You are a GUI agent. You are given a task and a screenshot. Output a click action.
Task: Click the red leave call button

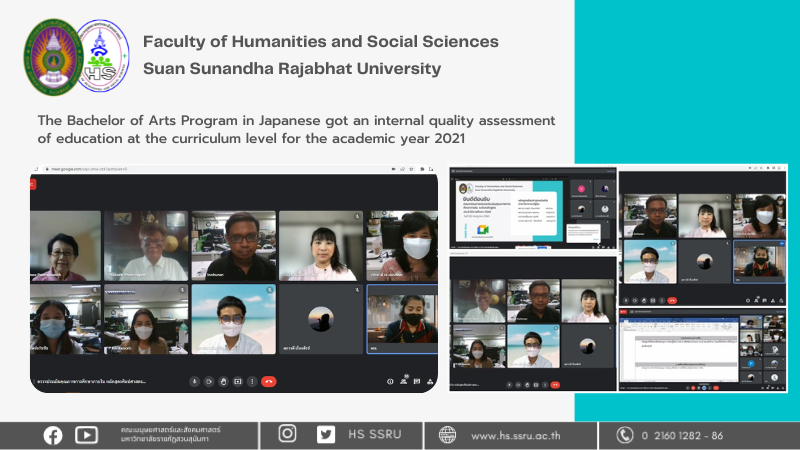[x=269, y=381]
